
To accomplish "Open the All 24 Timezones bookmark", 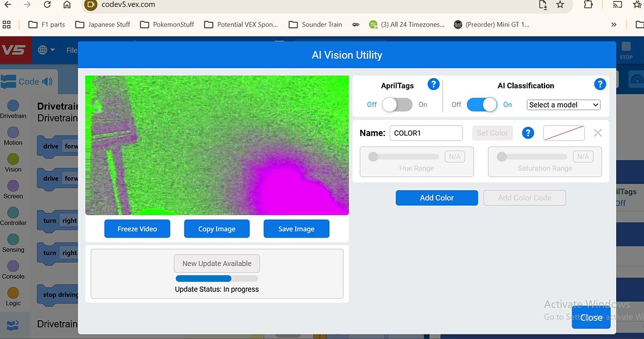I will (407, 25).
